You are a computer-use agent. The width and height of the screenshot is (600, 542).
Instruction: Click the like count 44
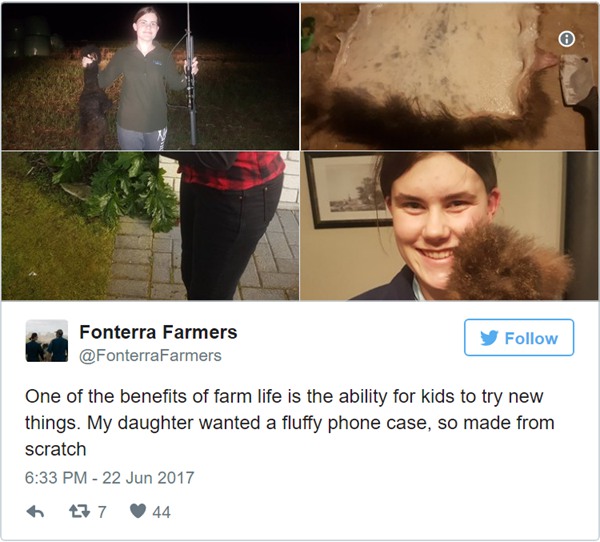coord(161,512)
